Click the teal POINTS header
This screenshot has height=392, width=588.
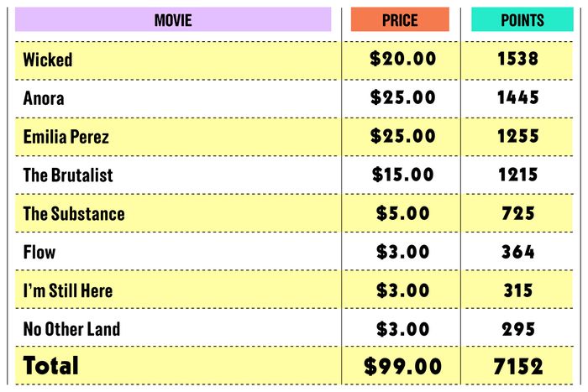522,19
